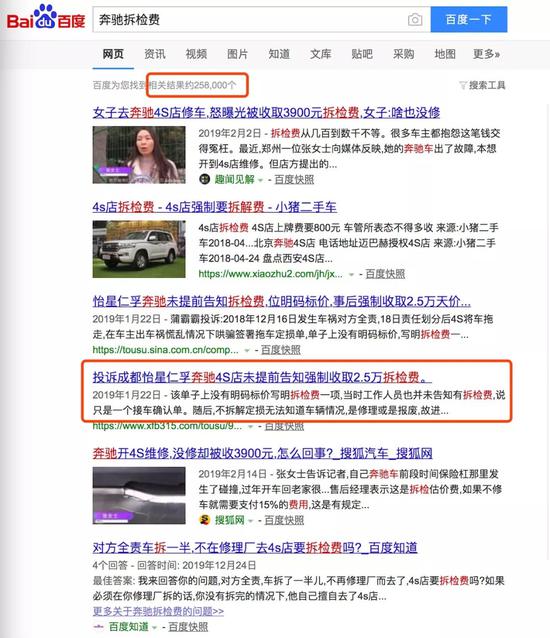Open the 地图 tab
550x638 pixels.
pyautogui.click(x=445, y=54)
